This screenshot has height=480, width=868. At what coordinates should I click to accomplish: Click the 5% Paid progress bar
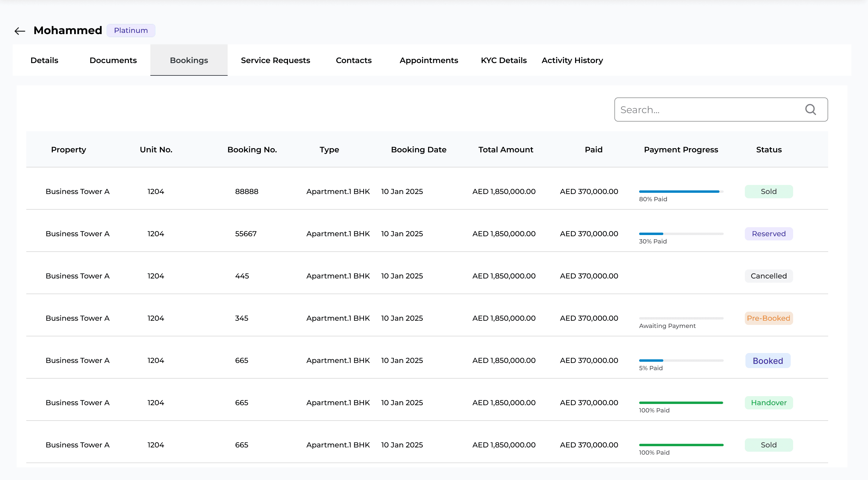click(681, 361)
